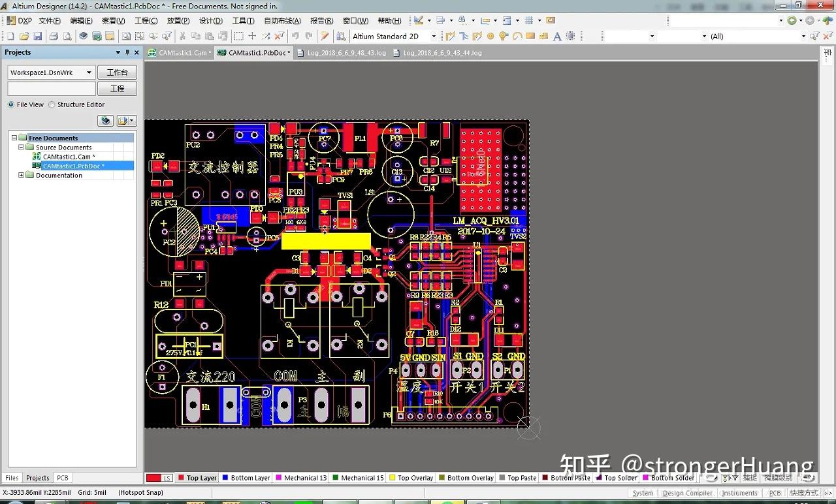Switch to Structure Editor mode
The image size is (836, 504).
point(52,104)
